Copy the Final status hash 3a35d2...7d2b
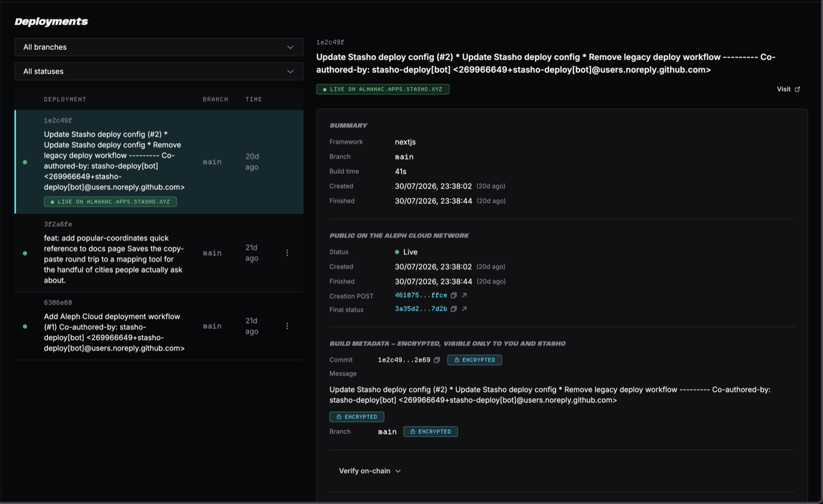This screenshot has height=504, width=823. (x=453, y=309)
